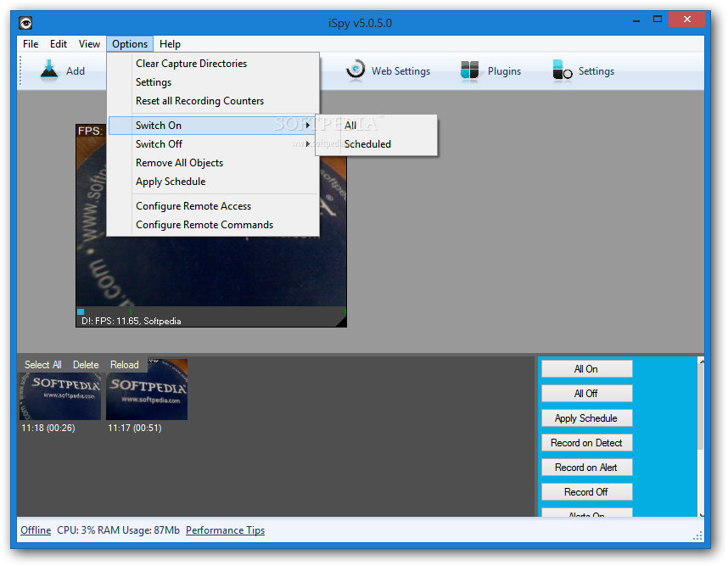Screen dimensions: 728x566
Task: Click the Plugins blocks icon
Action: point(469,71)
